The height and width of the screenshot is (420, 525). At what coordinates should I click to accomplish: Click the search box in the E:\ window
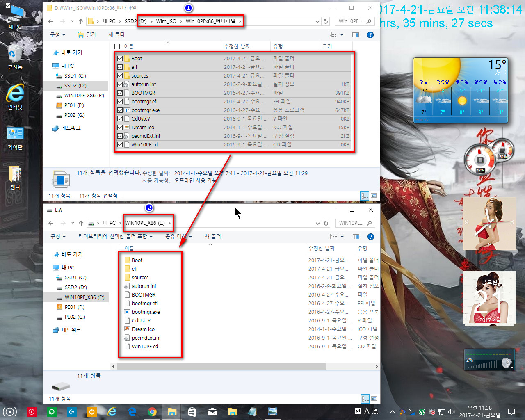tap(355, 223)
